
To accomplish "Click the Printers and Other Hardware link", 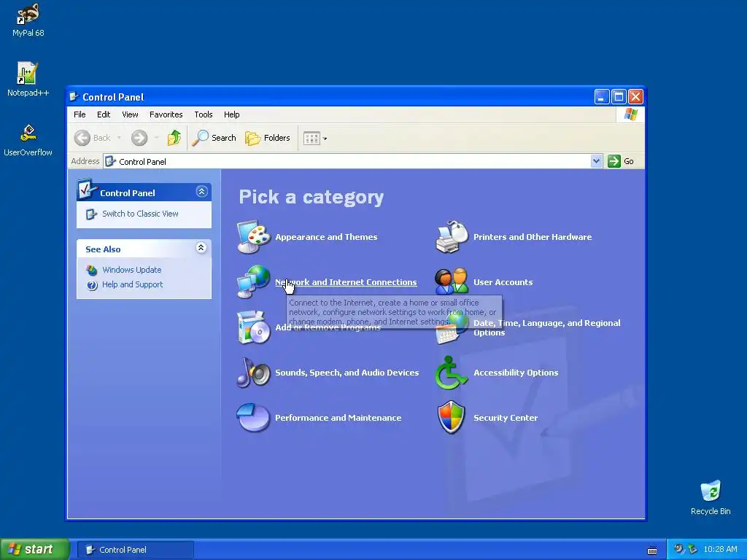I will [x=533, y=237].
